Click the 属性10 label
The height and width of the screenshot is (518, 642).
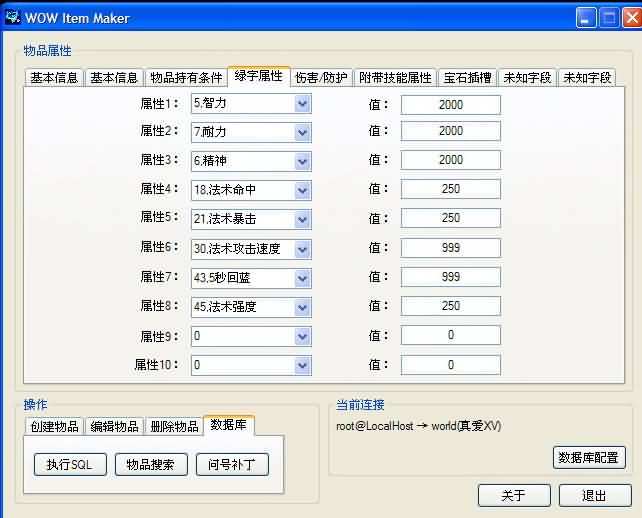click(x=156, y=364)
